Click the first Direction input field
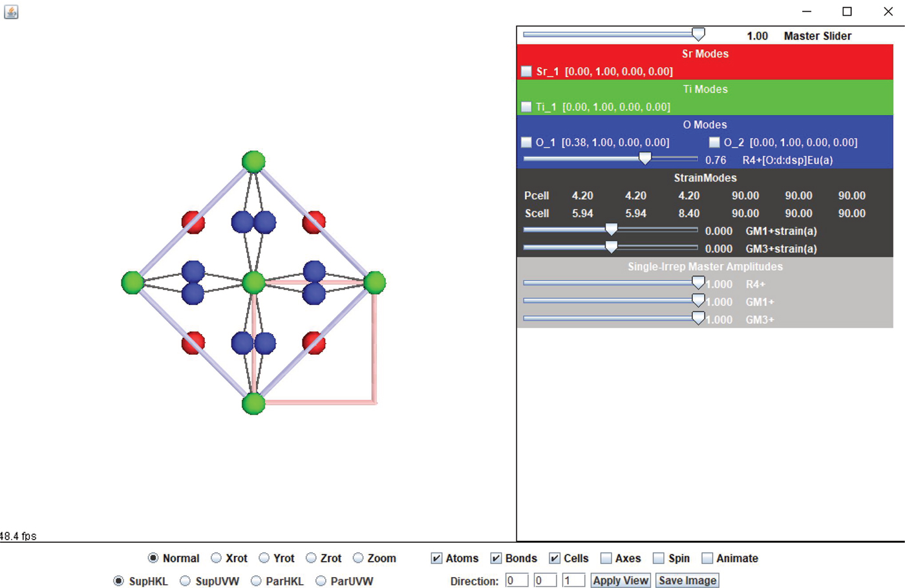Image resolution: width=905 pixels, height=588 pixels. tap(516, 580)
